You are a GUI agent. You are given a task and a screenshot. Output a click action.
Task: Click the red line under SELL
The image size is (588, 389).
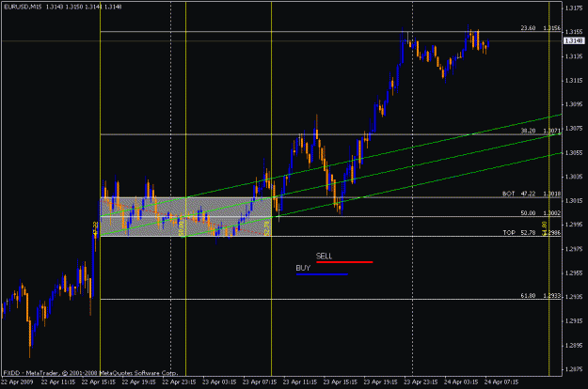coord(344,262)
